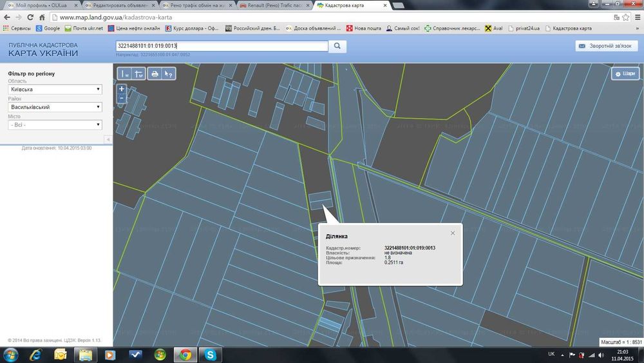Go back in browser history

[x=7, y=17]
